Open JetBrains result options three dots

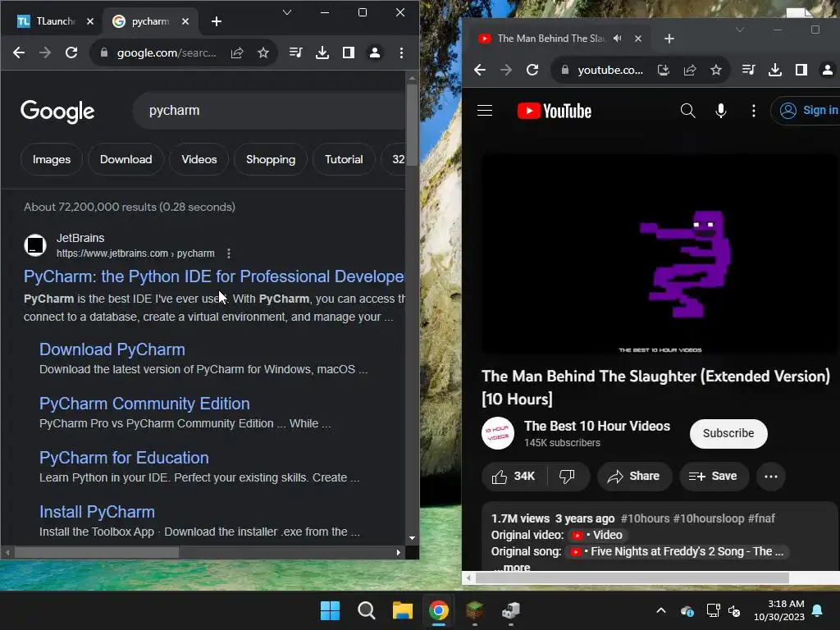(x=229, y=253)
